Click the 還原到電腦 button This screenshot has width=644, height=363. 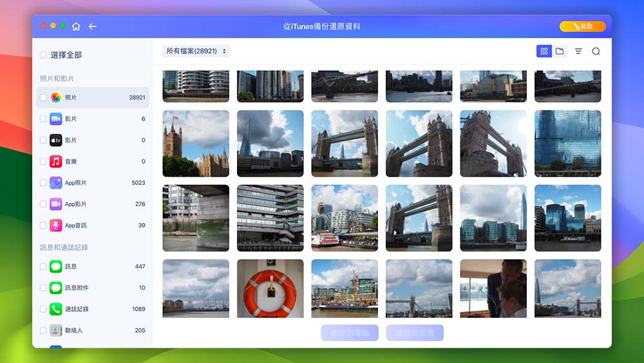coord(350,333)
